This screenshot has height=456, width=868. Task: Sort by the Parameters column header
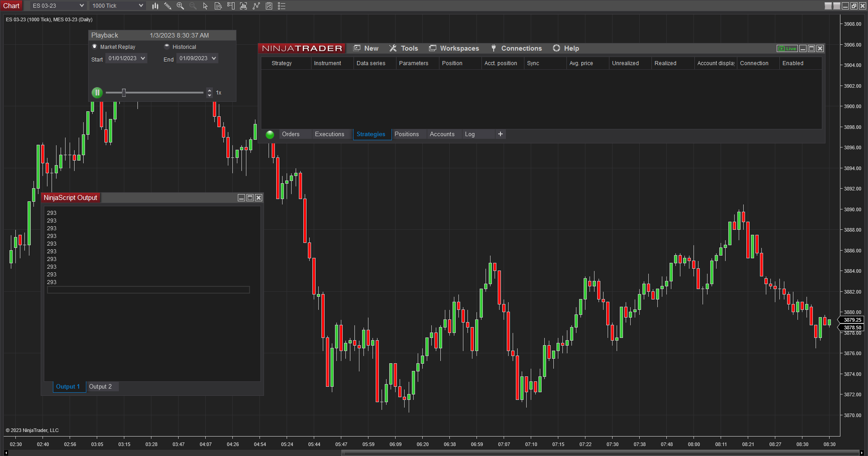tap(417, 63)
